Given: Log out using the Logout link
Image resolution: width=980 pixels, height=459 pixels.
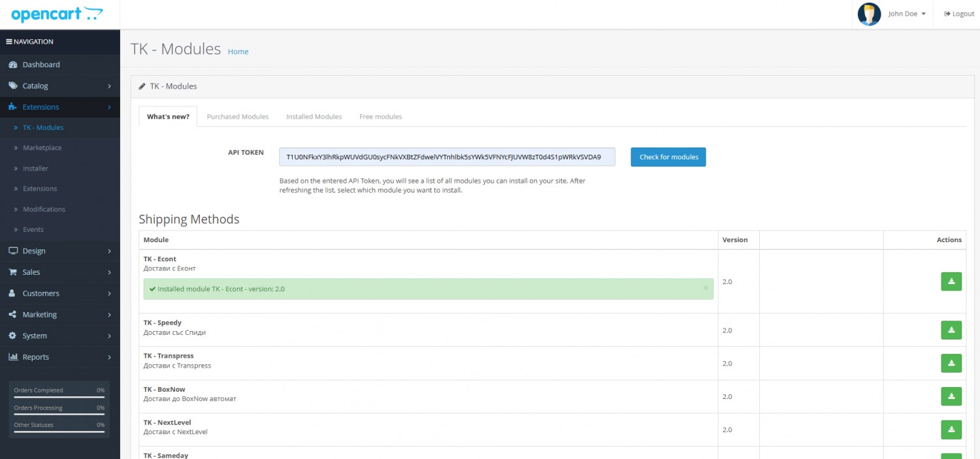Looking at the screenshot, I should (959, 14).
